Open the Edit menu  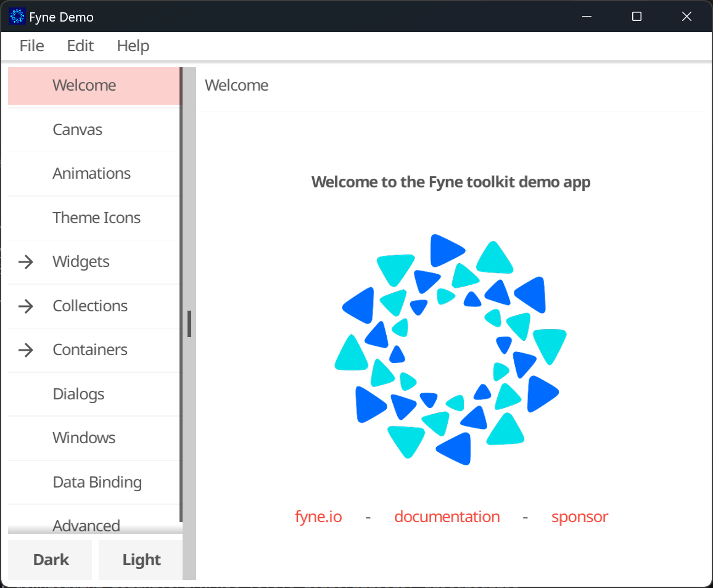pos(80,46)
